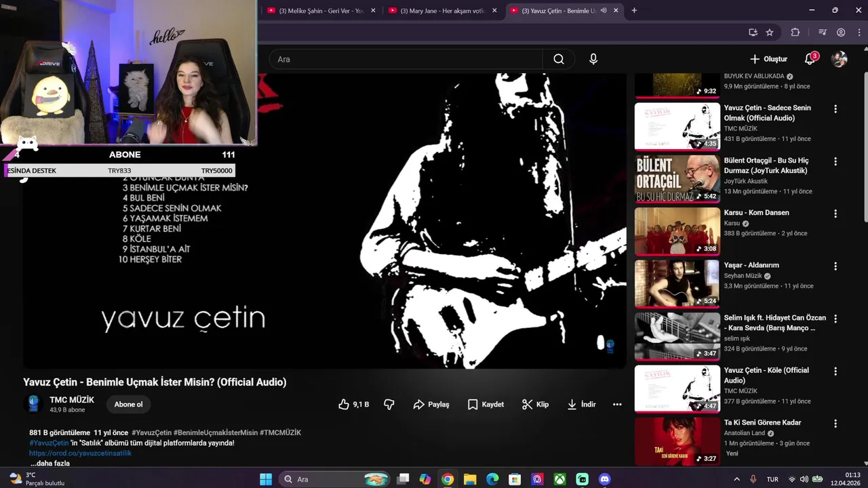Open Task View in taskbar
This screenshot has height=488, width=868.
pyautogui.click(x=403, y=479)
